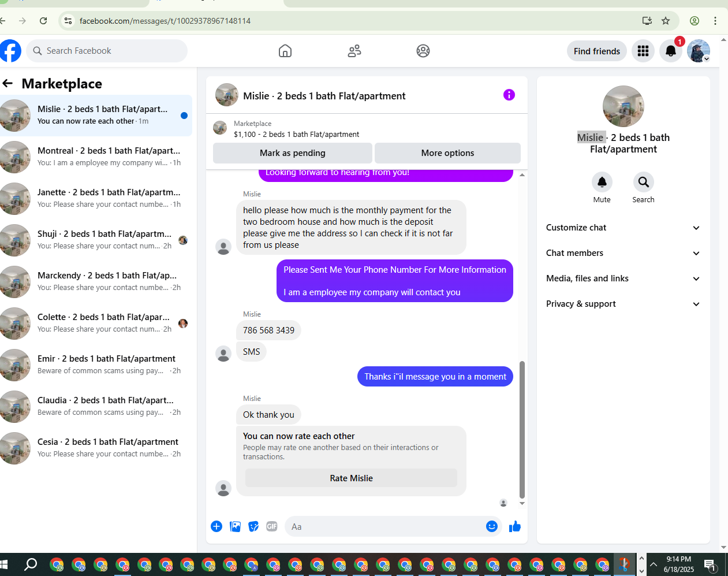
Task: Open the notifications bell
Action: [x=671, y=51]
